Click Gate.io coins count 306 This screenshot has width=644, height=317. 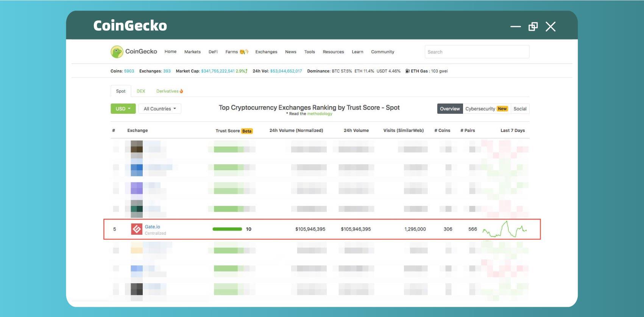coord(448,229)
